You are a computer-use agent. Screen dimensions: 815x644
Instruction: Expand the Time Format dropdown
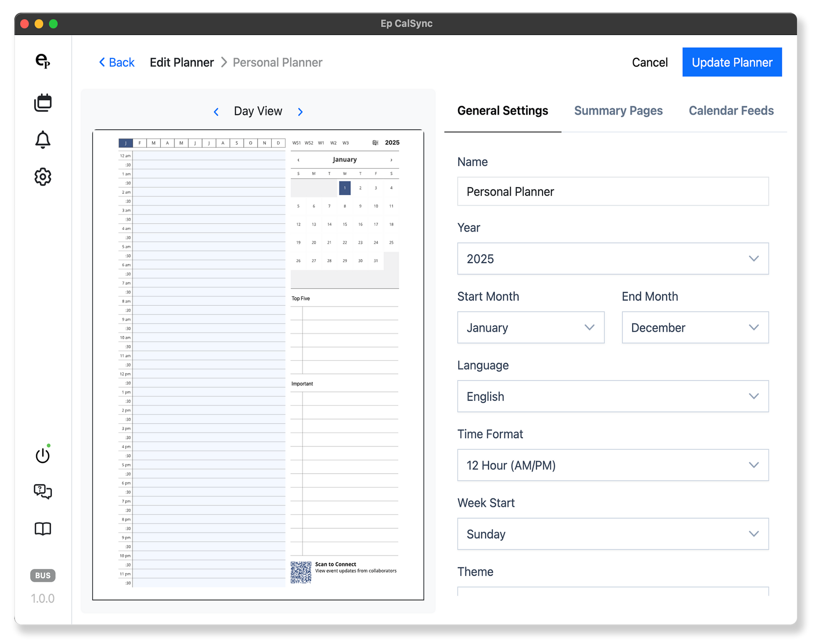point(613,465)
